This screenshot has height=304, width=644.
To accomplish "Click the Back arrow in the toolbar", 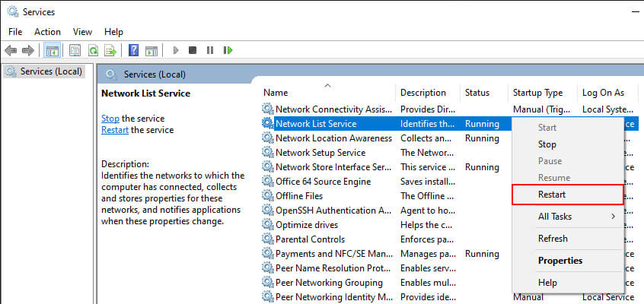I will tap(11, 50).
